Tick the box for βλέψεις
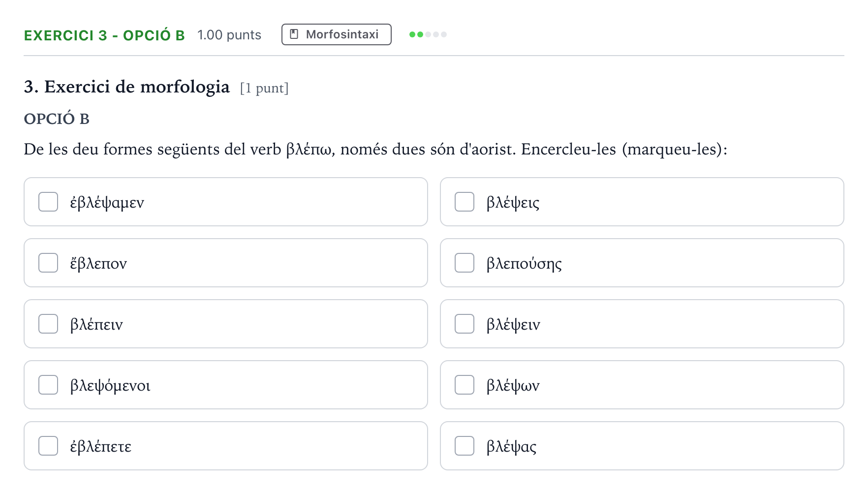Image resolution: width=868 pixels, height=494 pixels. [465, 202]
